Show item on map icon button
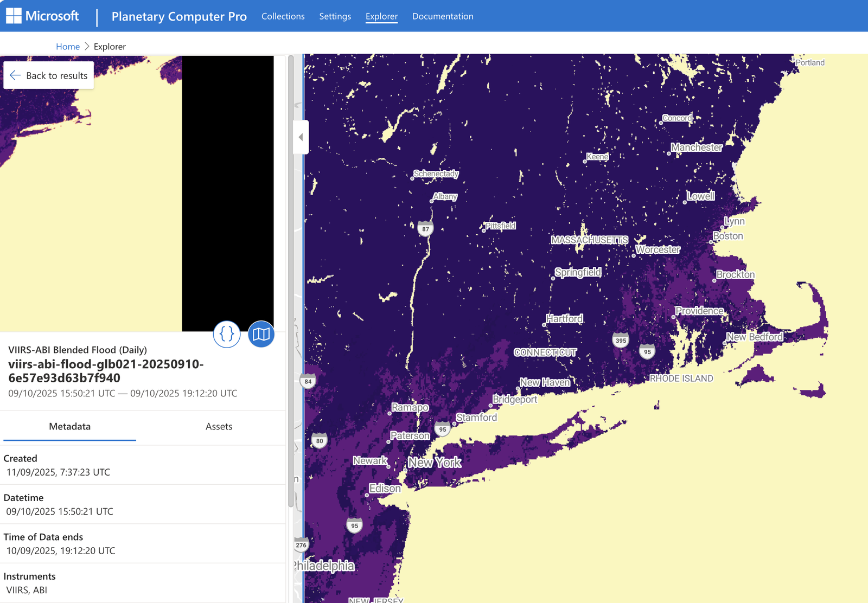The height and width of the screenshot is (603, 868). 261,334
